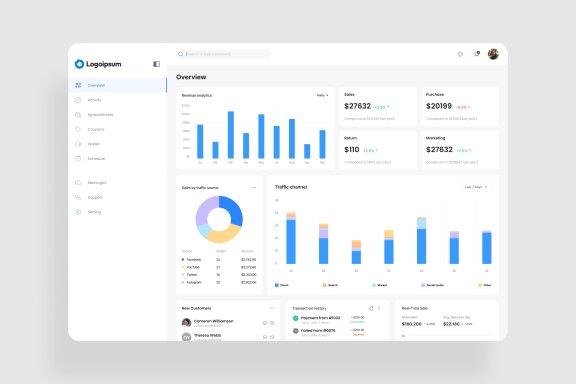Select the Overview item in sidebar
Screen dimensions: 576x384
(x=118, y=85)
